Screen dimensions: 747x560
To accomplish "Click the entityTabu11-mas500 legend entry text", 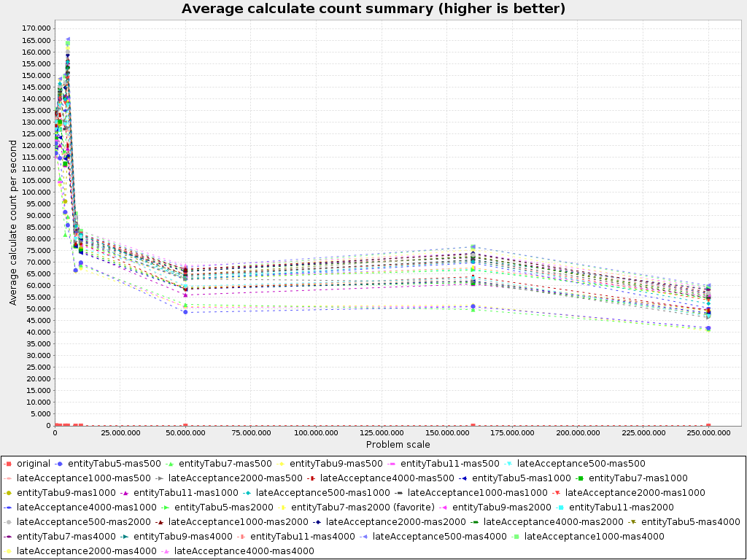I will [x=449, y=464].
